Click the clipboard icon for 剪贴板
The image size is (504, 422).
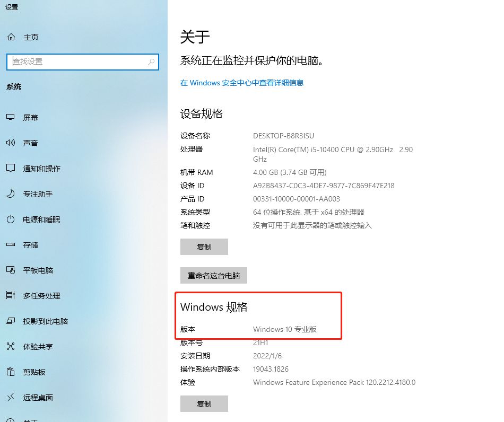pos(11,372)
